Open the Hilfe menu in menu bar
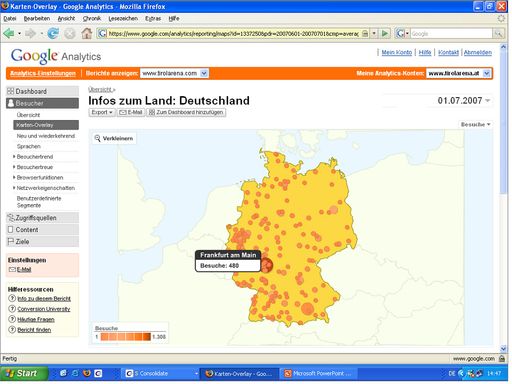 pyautogui.click(x=174, y=19)
